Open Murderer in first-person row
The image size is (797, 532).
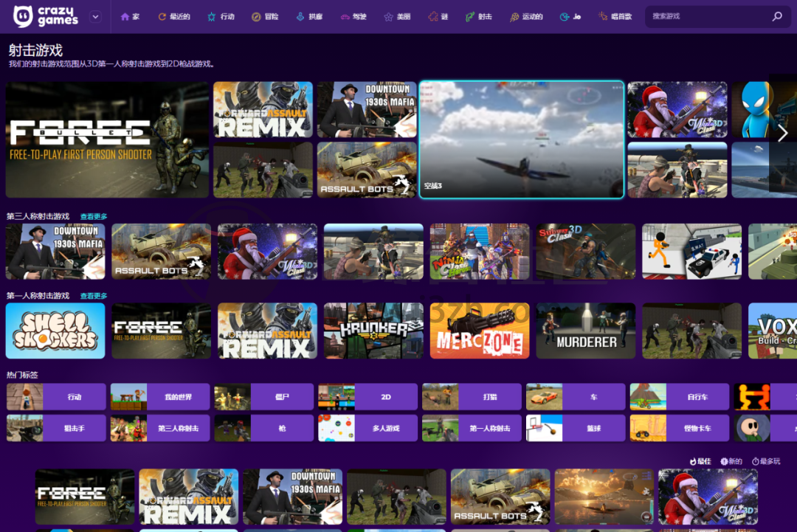(x=585, y=331)
